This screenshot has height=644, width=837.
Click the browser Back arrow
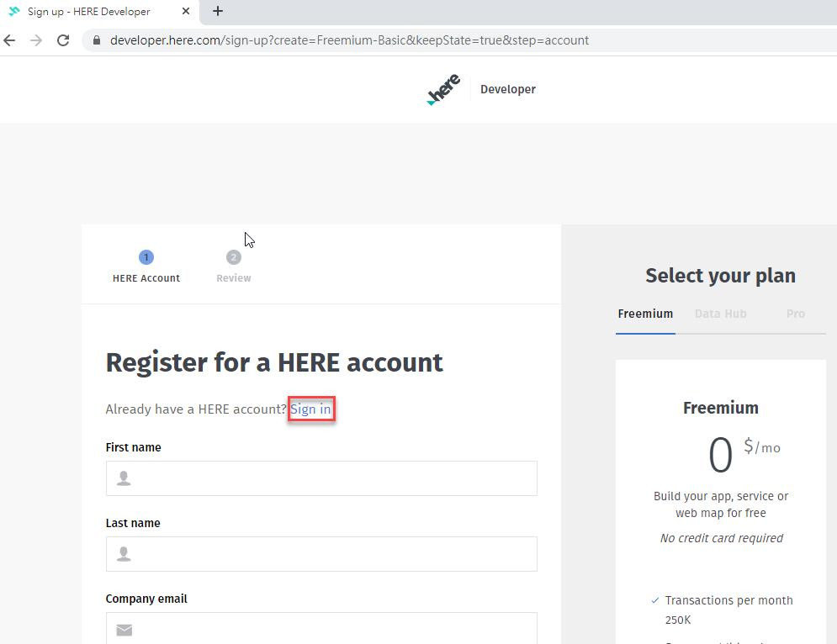(x=9, y=40)
